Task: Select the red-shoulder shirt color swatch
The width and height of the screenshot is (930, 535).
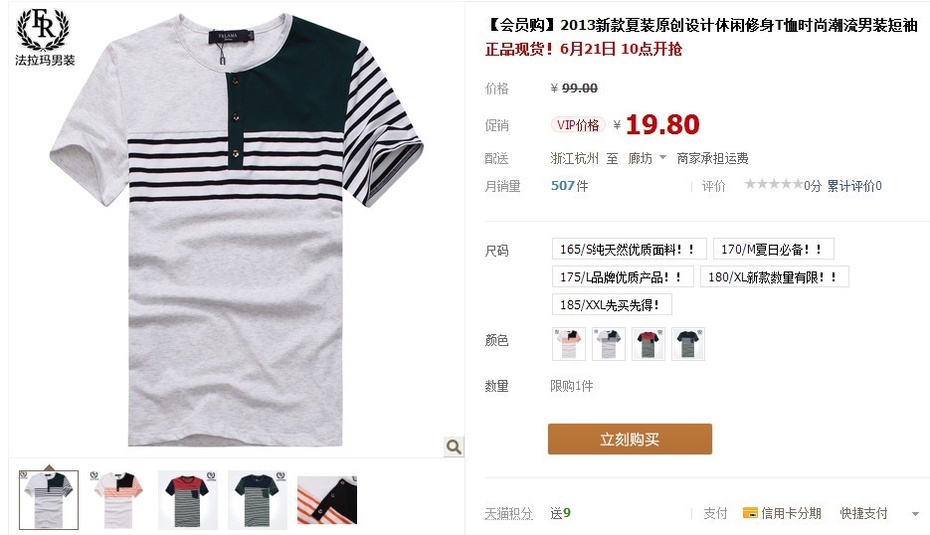Action: (648, 344)
